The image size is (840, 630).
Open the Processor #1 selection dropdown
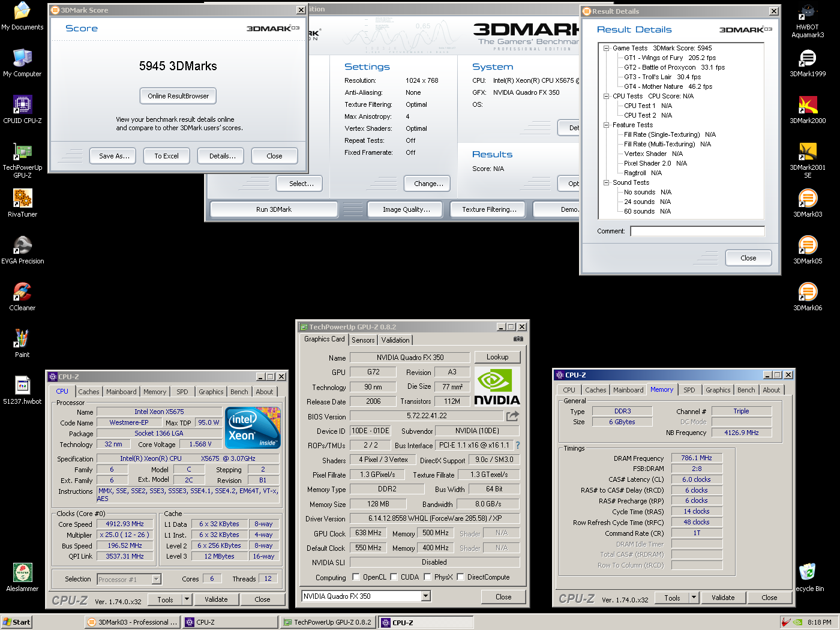click(x=157, y=579)
